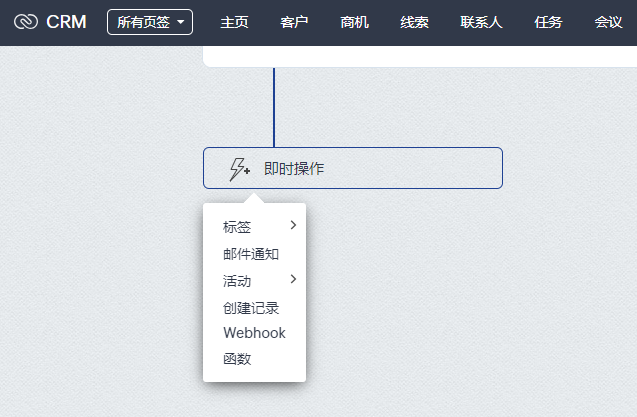Open the 任务 tab

[x=548, y=22]
